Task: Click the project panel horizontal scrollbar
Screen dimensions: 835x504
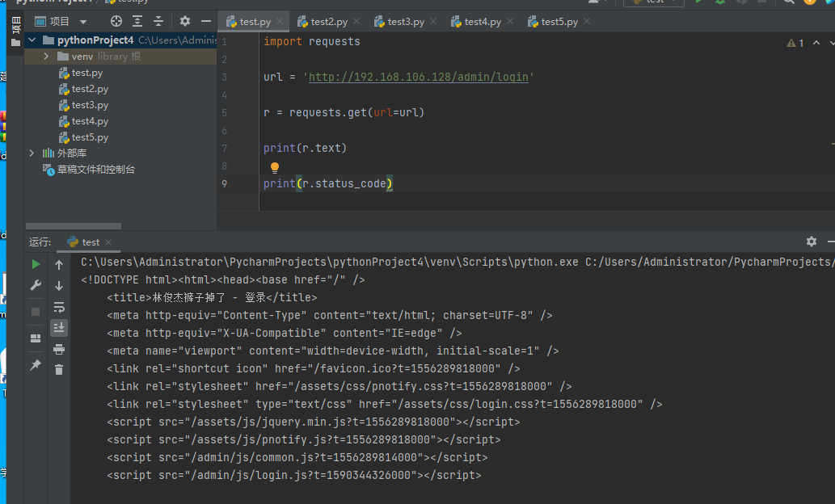Action: tap(74, 226)
